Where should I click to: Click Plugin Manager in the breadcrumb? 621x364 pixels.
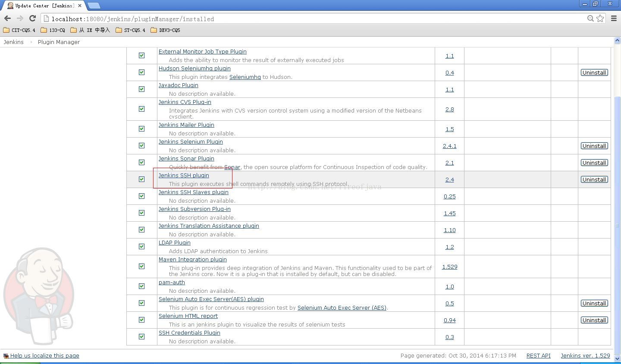pos(59,42)
